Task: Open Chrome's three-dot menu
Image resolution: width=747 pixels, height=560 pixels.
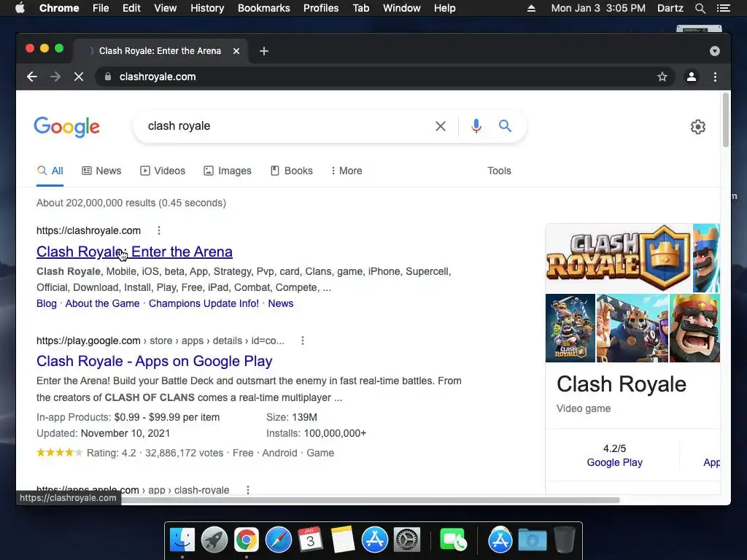Action: (x=715, y=77)
